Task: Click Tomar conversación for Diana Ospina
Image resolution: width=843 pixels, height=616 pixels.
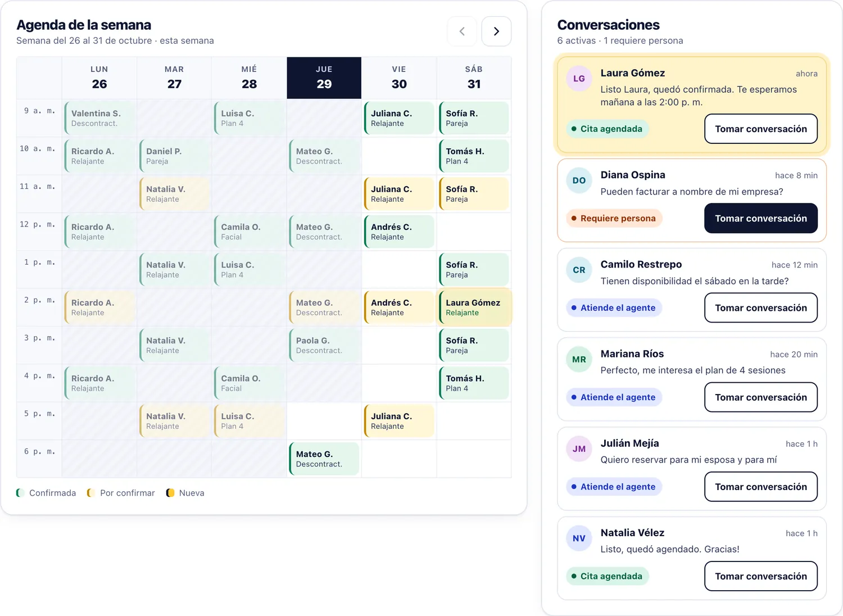Action: (x=761, y=218)
